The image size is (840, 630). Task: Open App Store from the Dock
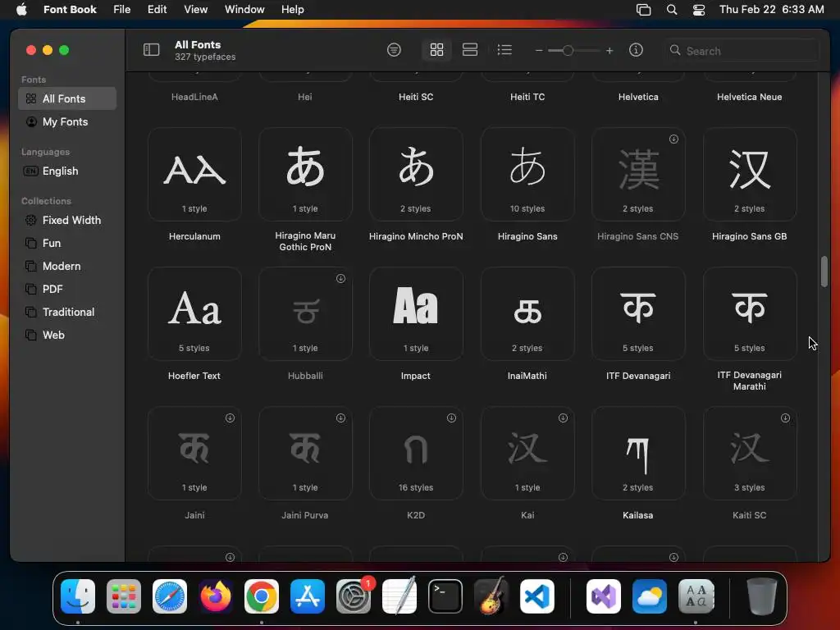(x=308, y=596)
